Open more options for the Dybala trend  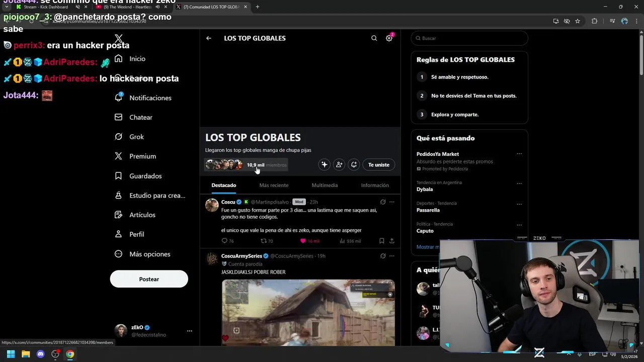click(519, 183)
